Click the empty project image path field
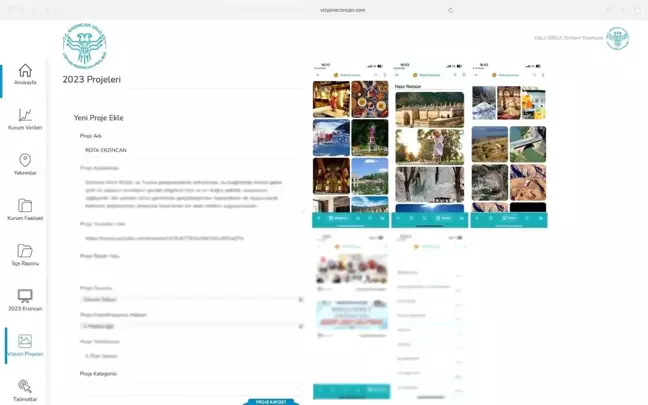The height and width of the screenshot is (405, 648). [192, 270]
